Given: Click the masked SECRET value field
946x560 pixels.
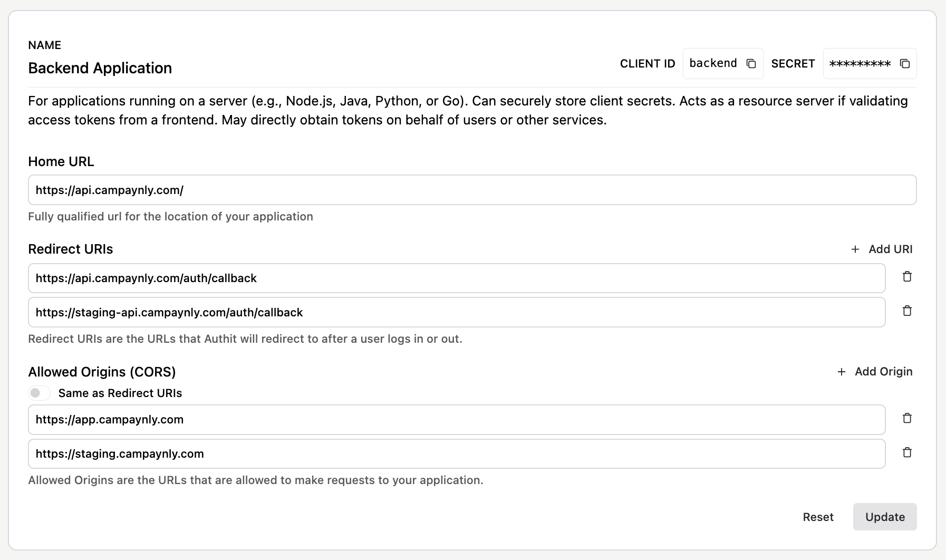Looking at the screenshot, I should point(860,63).
